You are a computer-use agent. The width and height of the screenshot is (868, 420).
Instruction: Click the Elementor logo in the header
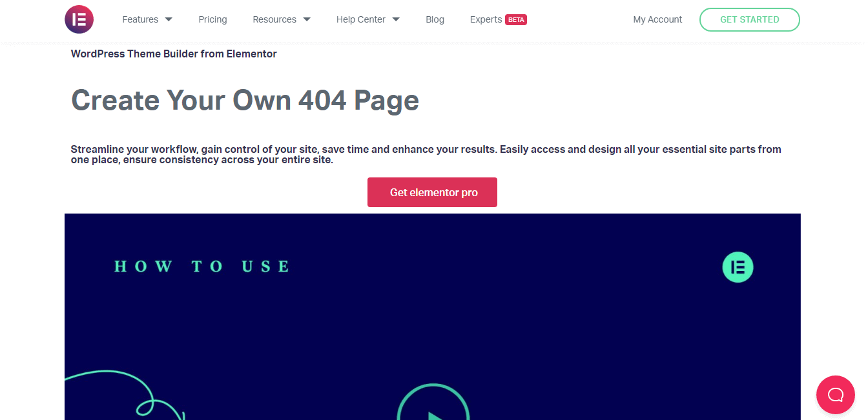click(79, 19)
